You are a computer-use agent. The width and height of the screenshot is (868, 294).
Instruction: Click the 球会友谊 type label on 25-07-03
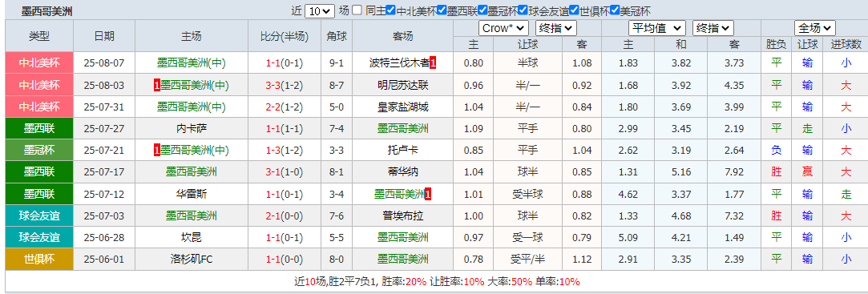click(x=38, y=215)
